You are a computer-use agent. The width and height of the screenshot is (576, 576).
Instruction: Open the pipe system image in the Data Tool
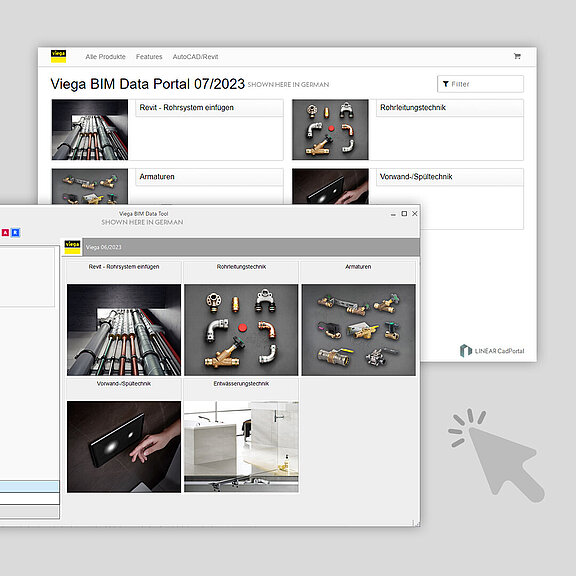pos(124,330)
